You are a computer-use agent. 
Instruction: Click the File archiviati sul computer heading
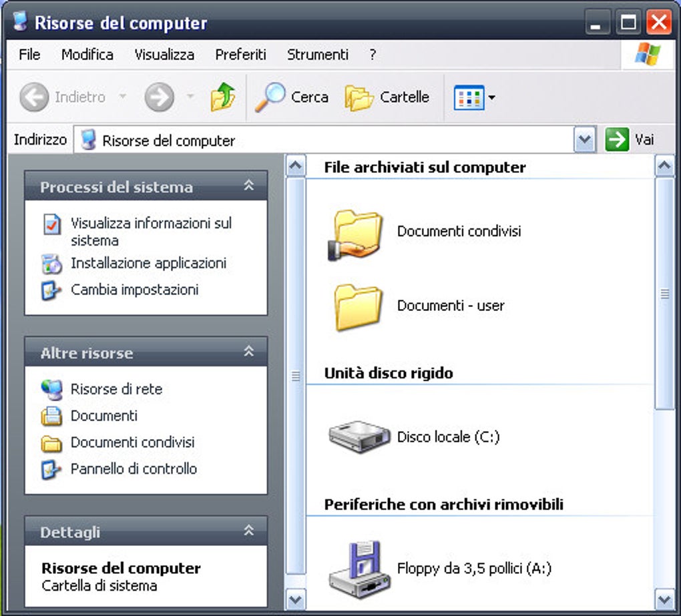425,168
